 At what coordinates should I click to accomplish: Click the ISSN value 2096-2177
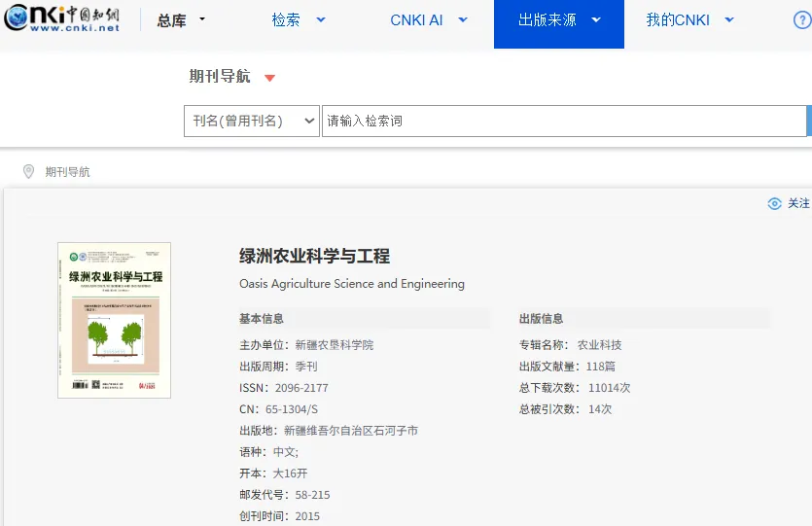click(301, 388)
